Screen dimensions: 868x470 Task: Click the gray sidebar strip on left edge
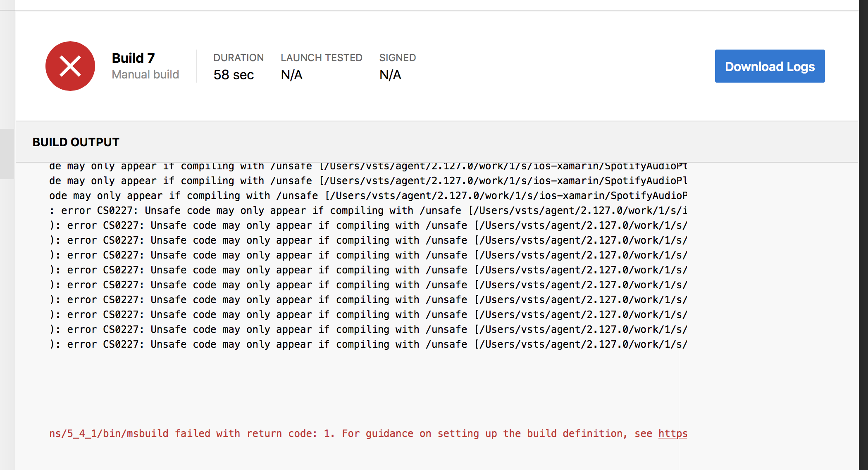(x=7, y=154)
